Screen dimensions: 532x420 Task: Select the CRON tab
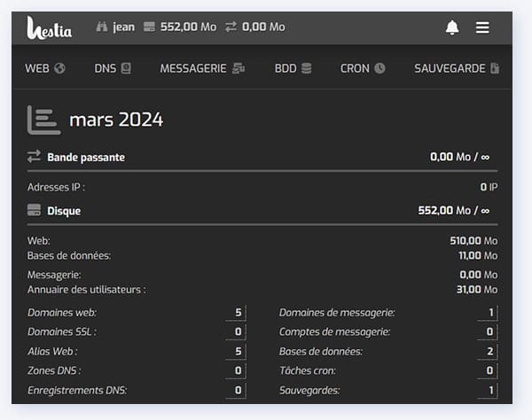click(363, 68)
